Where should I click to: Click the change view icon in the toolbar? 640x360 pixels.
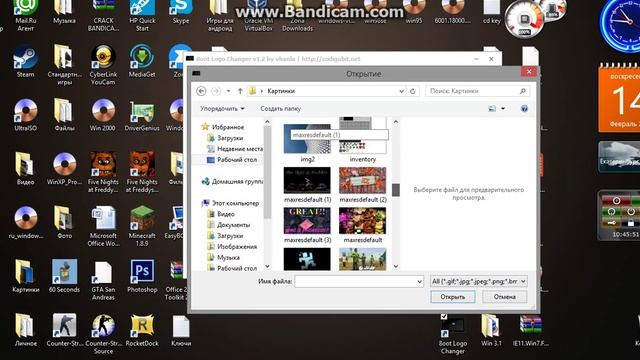click(x=492, y=109)
